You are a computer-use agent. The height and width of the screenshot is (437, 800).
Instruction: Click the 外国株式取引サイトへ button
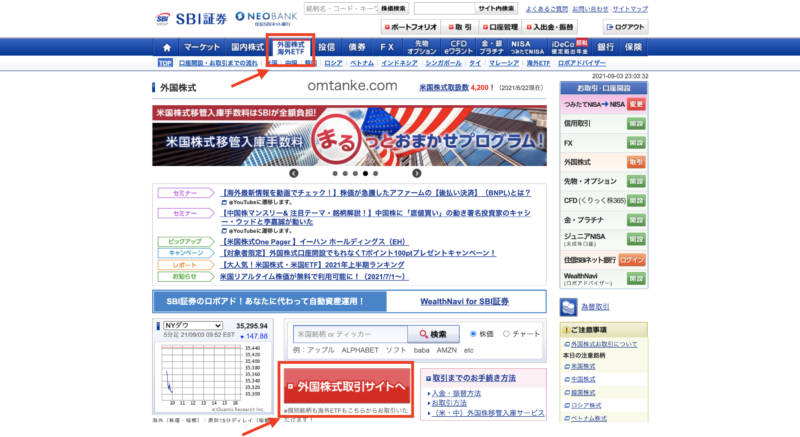click(x=347, y=386)
